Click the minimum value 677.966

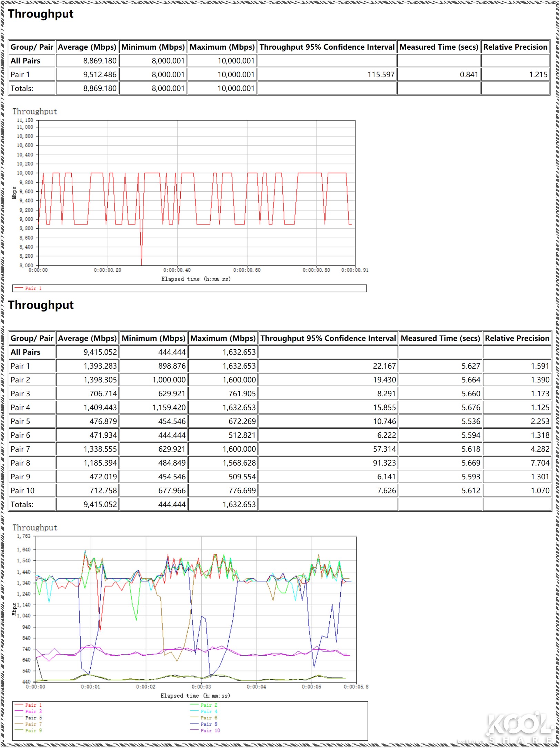pyautogui.click(x=172, y=490)
